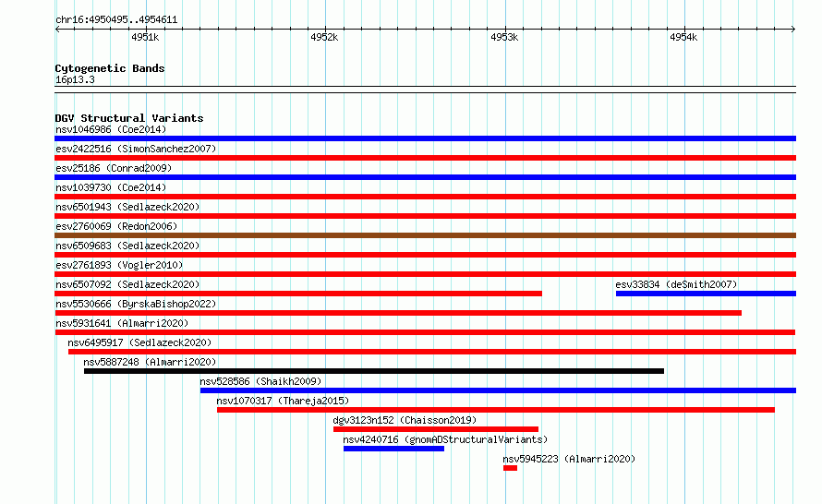Click the right arrow of the ruler
The width and height of the screenshot is (822, 504).
[x=793, y=30]
